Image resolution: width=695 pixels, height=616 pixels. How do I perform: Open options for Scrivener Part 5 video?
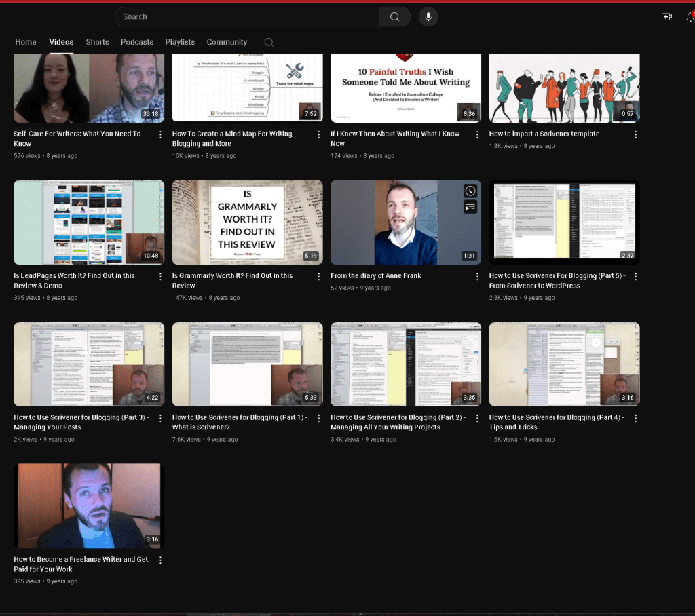coord(635,277)
